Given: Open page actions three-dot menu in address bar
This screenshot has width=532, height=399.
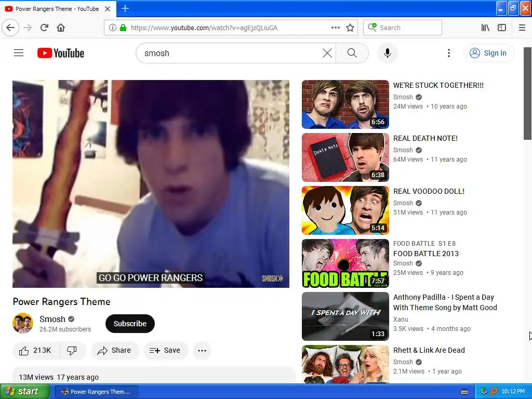Looking at the screenshot, I should (336, 28).
